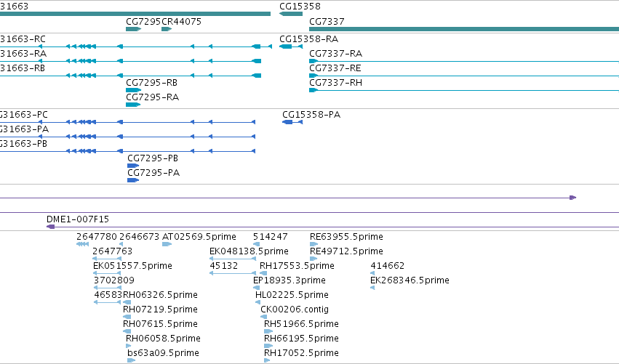This screenshot has height=364, width=619.
Task: Click the CG7337-RA transcript label
Action: pyautogui.click(x=335, y=53)
